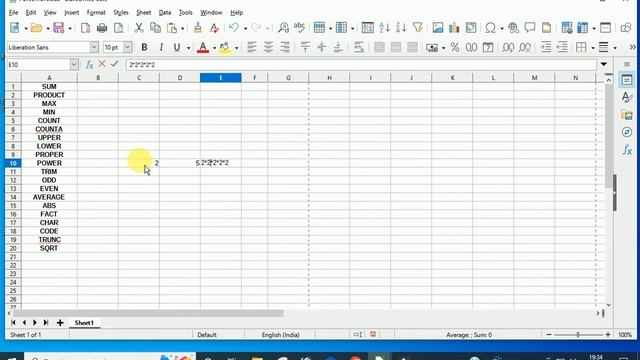Accept the formula with green checkmark
The image size is (640, 360).
[x=114, y=64]
